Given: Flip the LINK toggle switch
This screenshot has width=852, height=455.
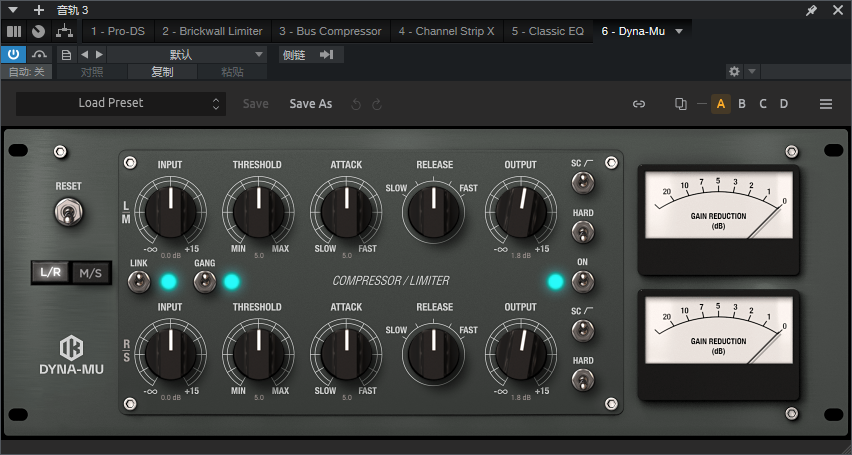Looking at the screenshot, I should click(x=139, y=282).
